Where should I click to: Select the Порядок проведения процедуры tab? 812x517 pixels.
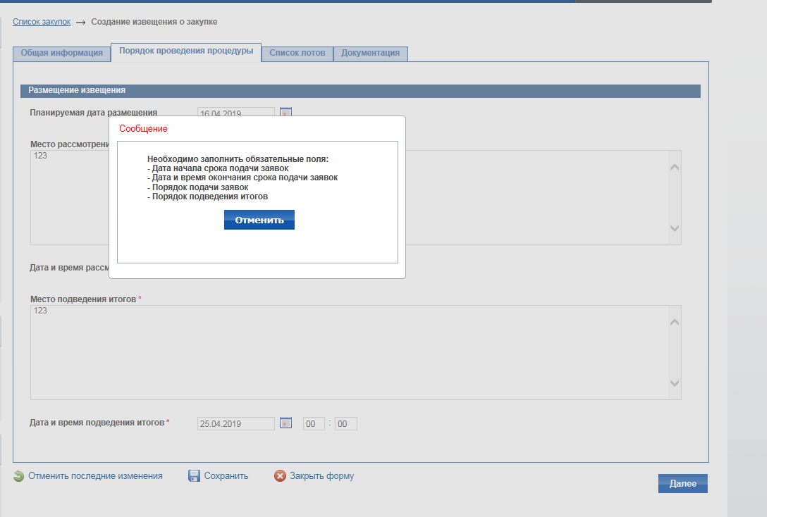point(186,51)
